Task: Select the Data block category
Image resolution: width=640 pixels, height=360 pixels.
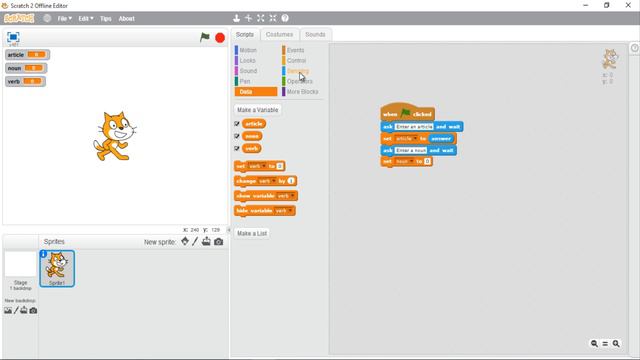Action: pos(256,92)
